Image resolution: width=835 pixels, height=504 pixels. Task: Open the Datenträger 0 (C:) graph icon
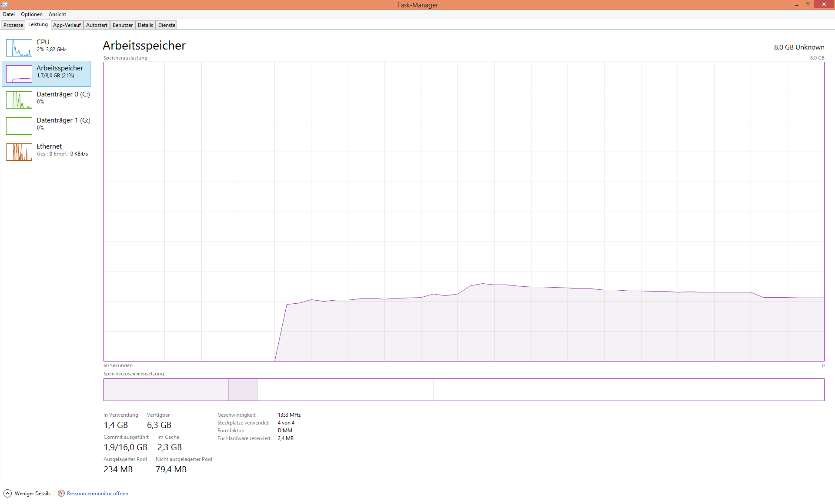coord(19,100)
